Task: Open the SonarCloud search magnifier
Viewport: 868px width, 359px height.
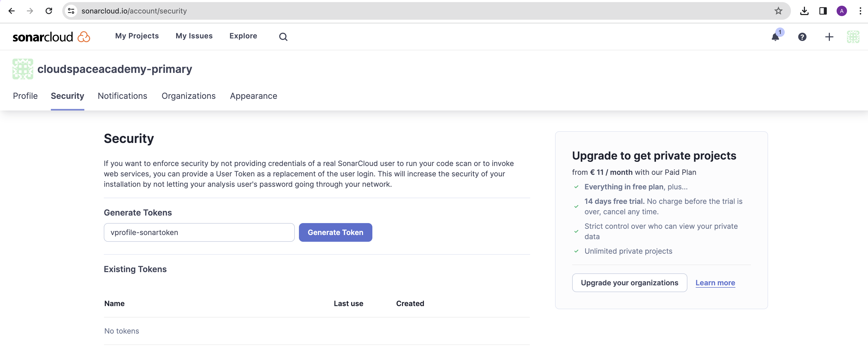Action: [283, 37]
